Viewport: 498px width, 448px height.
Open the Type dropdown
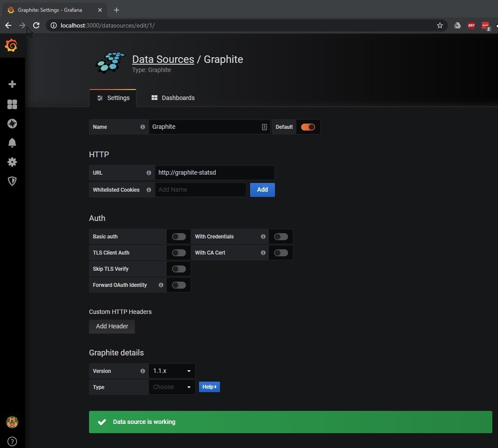coord(172,387)
